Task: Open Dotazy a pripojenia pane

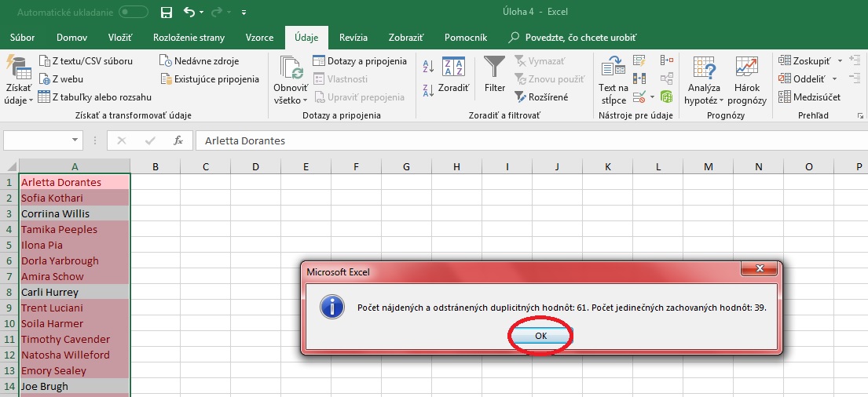Action: click(360, 61)
